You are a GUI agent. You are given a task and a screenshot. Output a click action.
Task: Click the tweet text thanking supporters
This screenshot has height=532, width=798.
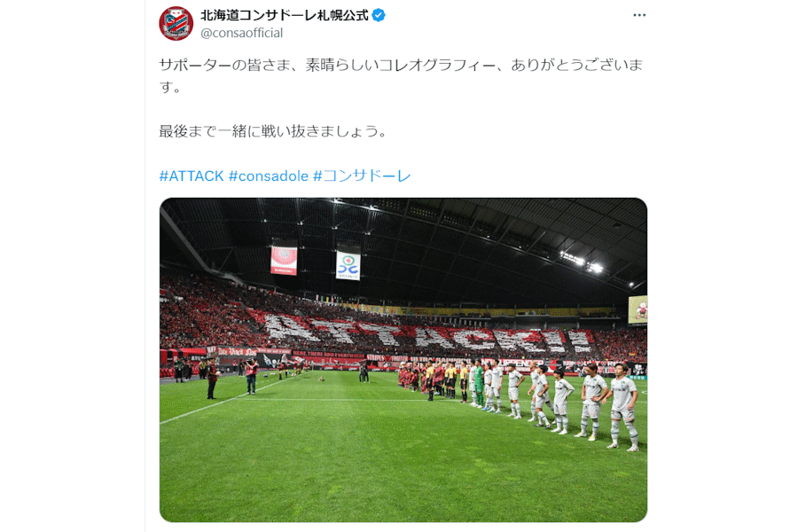click(401, 76)
